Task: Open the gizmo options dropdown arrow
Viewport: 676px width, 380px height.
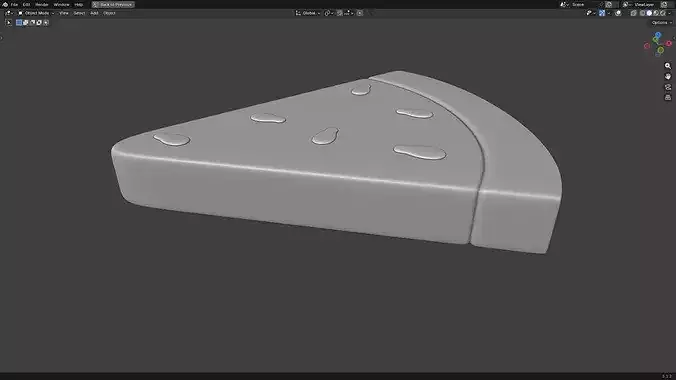Action: click(609, 13)
